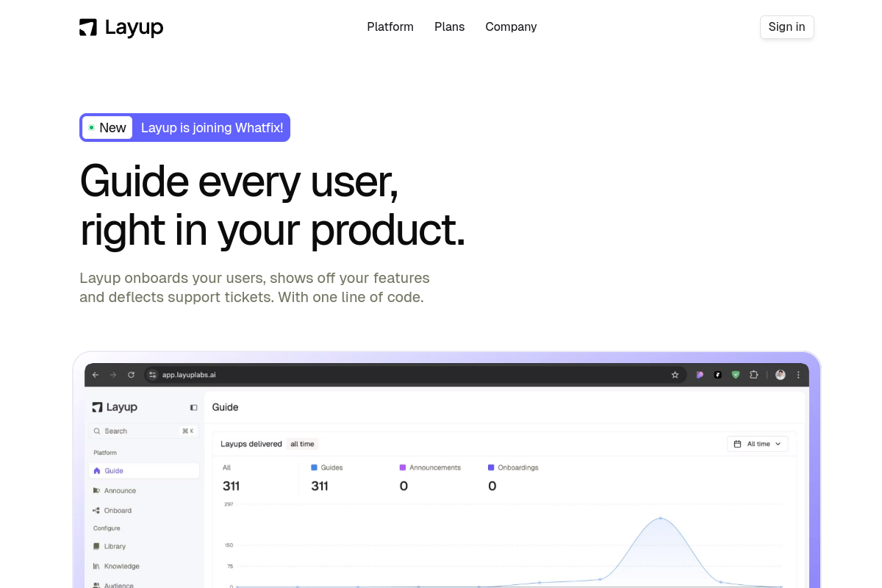Click the Layup logo in the app sidebar

coord(115,407)
